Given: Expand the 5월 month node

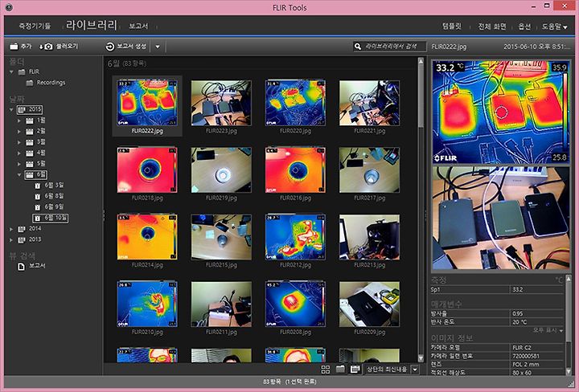Looking at the screenshot, I should click(x=19, y=164).
